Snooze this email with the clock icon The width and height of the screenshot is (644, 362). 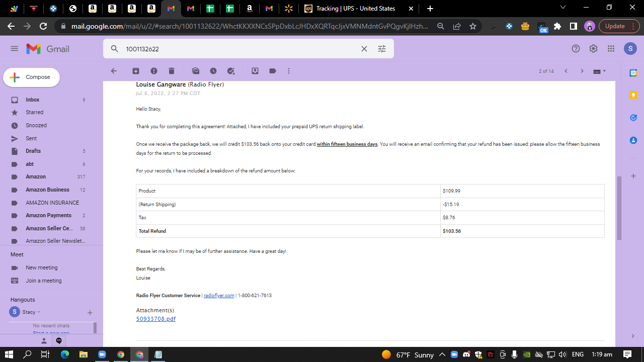coord(213,71)
